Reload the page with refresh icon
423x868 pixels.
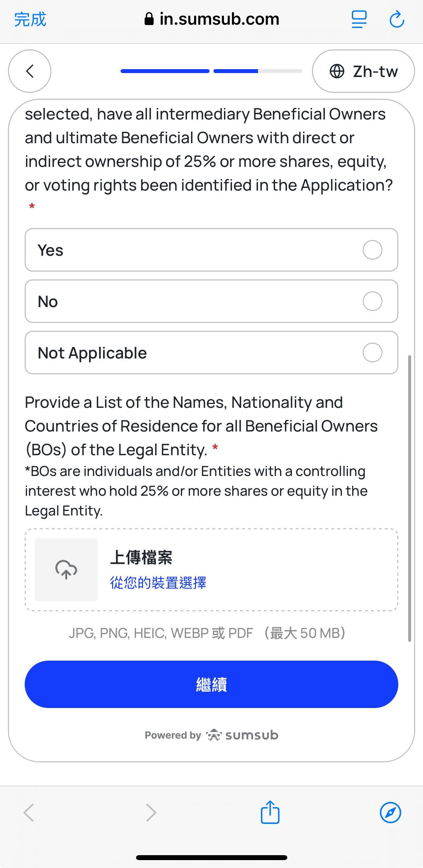[397, 19]
